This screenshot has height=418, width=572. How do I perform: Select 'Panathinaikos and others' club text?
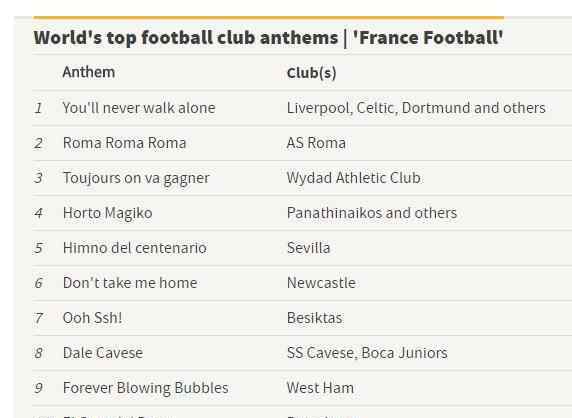(372, 213)
